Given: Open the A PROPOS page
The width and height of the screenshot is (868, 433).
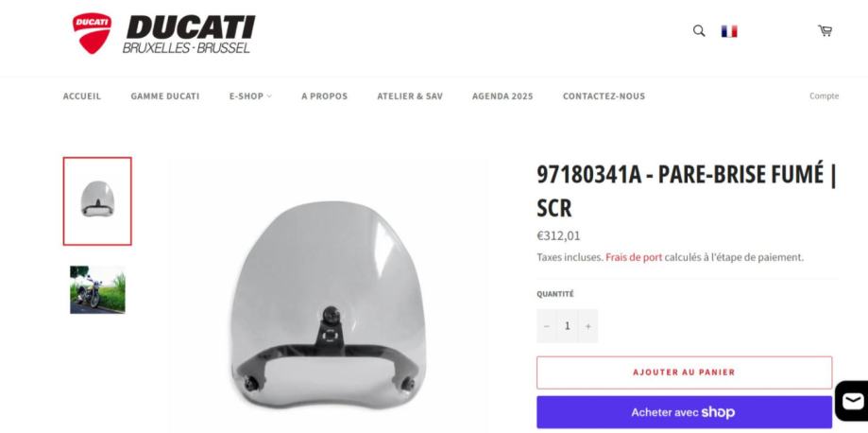Looking at the screenshot, I should point(324,95).
